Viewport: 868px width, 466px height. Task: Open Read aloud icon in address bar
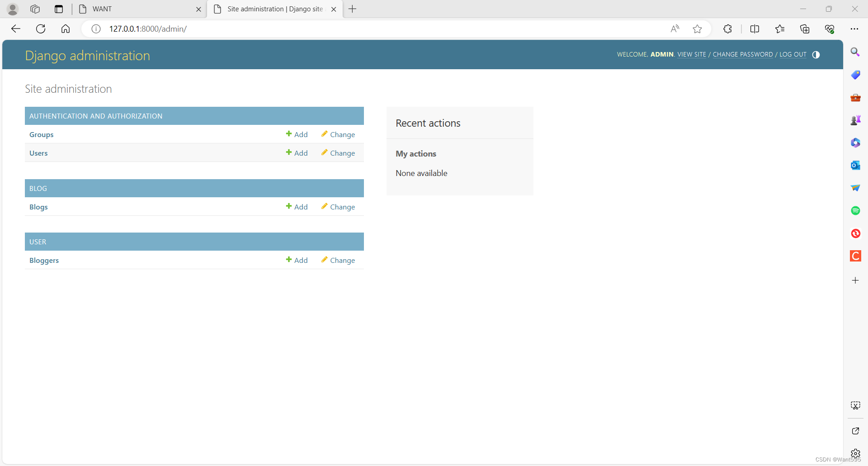[675, 29]
